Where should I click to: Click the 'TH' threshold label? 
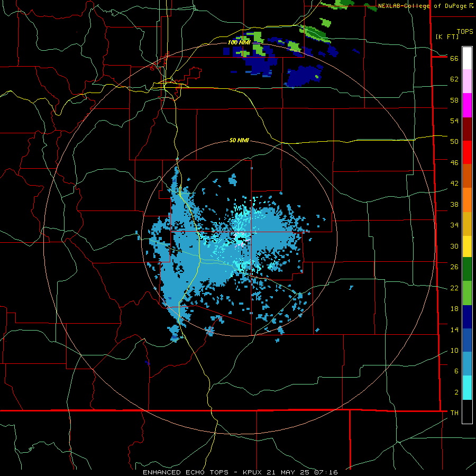(x=454, y=413)
